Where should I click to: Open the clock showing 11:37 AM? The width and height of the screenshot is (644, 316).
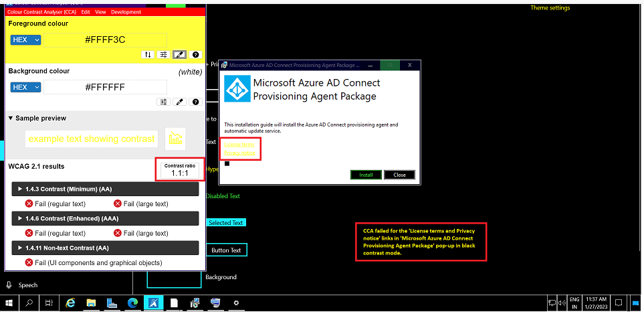coord(597,303)
